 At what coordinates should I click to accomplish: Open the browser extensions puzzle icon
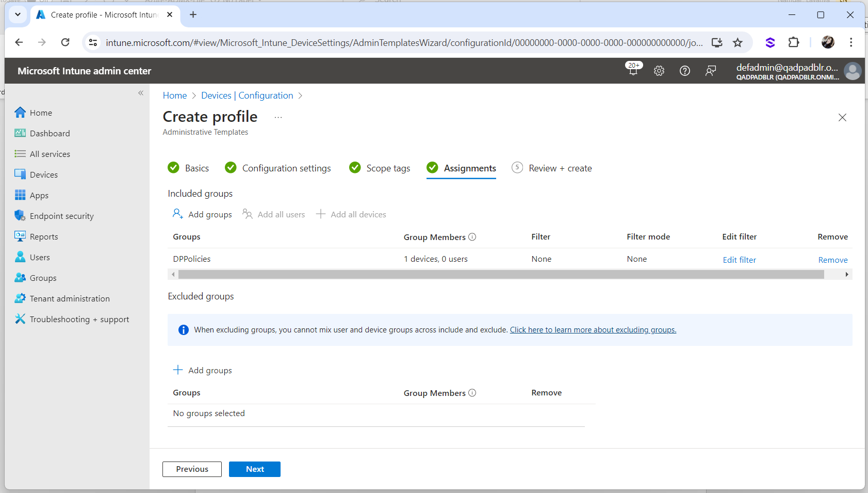click(x=794, y=42)
